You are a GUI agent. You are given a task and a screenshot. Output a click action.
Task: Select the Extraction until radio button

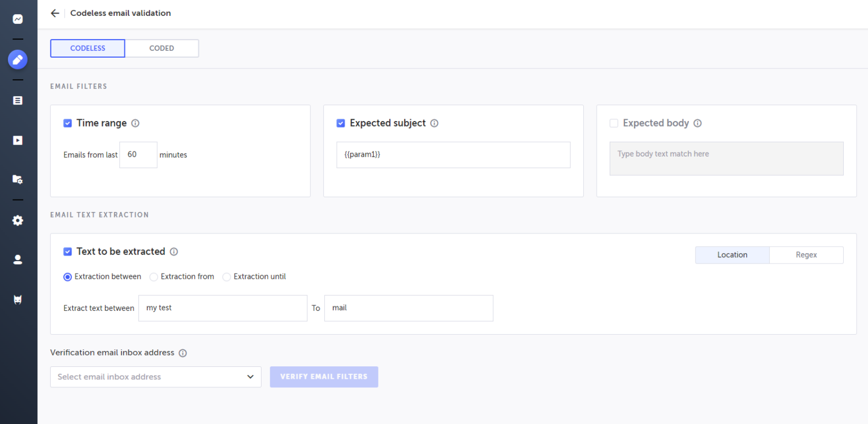(227, 276)
